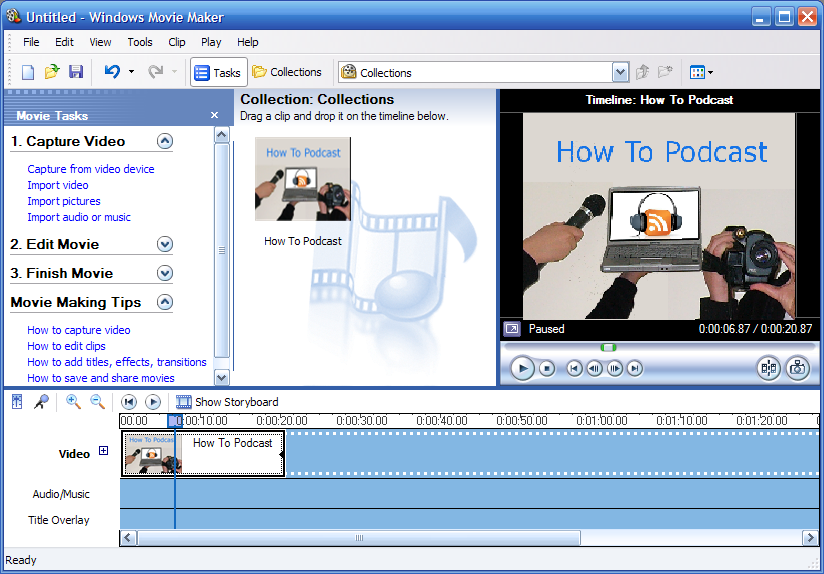Step to the Next Frame
This screenshot has height=574, width=824.
coord(615,368)
